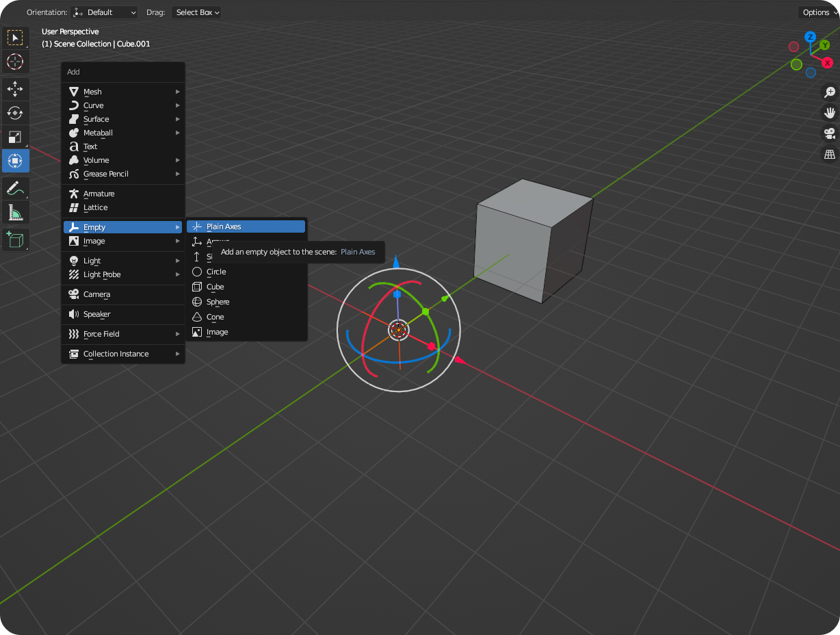This screenshot has width=840, height=635.
Task: Expand the Grease Pencil submenu
Action: coord(124,174)
